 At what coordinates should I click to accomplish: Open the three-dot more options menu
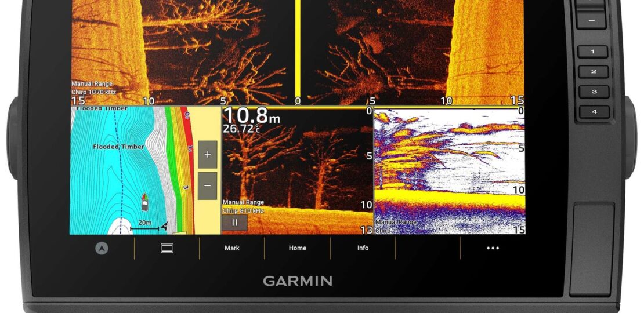coord(493,248)
